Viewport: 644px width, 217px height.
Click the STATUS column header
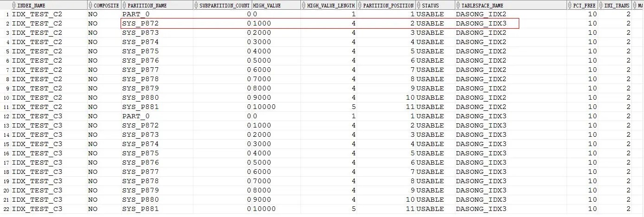[435, 5]
